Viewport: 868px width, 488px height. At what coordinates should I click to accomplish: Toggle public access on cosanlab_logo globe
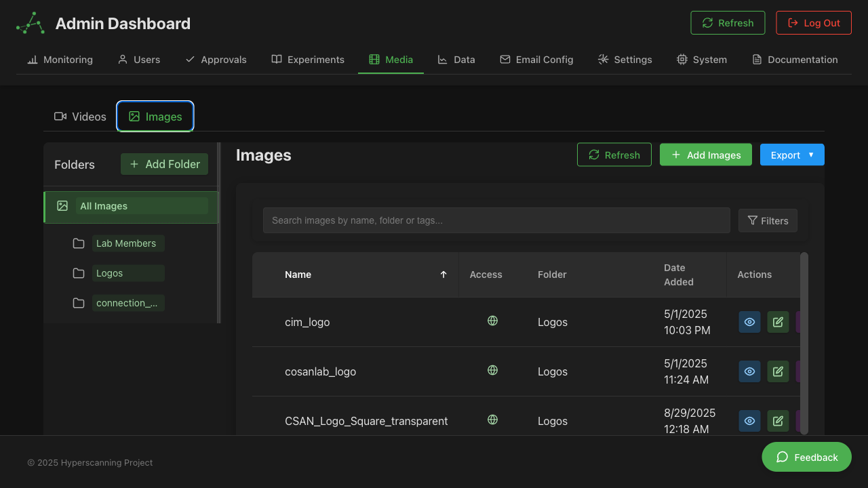click(x=492, y=370)
